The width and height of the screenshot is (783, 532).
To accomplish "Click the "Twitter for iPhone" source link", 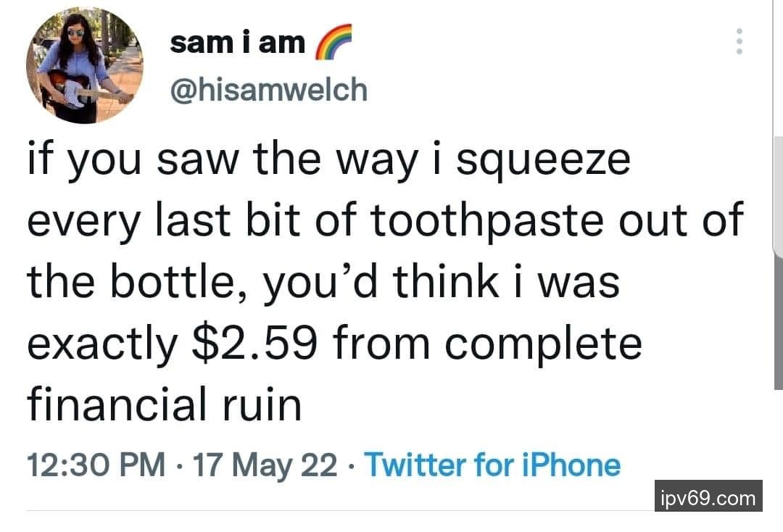I will point(492,465).
